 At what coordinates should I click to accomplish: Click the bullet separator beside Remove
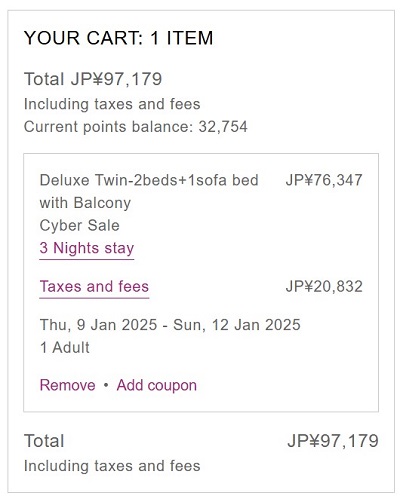pos(106,385)
